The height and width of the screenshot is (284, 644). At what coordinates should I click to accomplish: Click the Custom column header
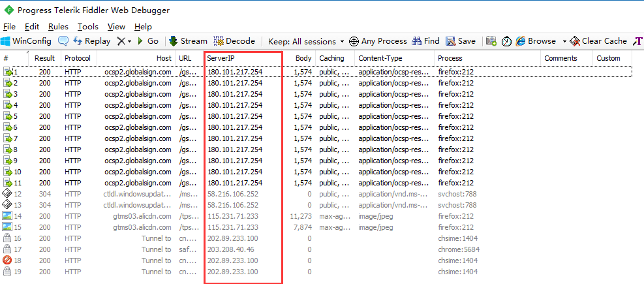coord(613,58)
